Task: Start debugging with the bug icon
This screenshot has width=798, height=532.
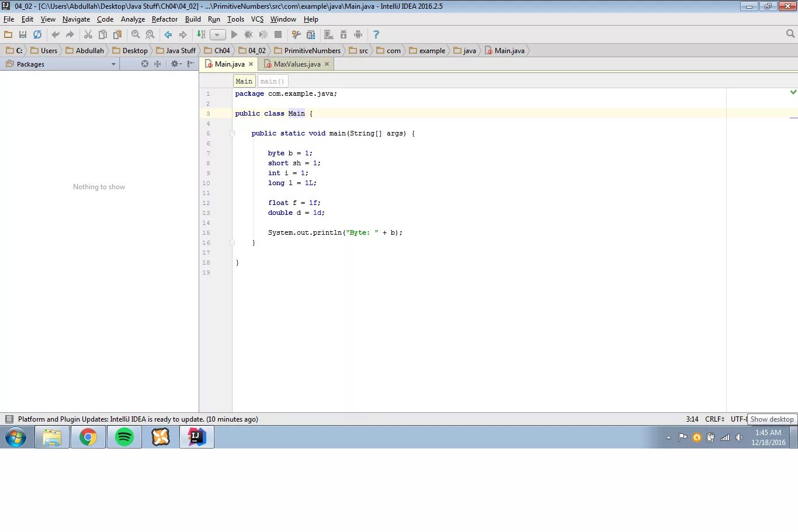Action: tap(249, 34)
